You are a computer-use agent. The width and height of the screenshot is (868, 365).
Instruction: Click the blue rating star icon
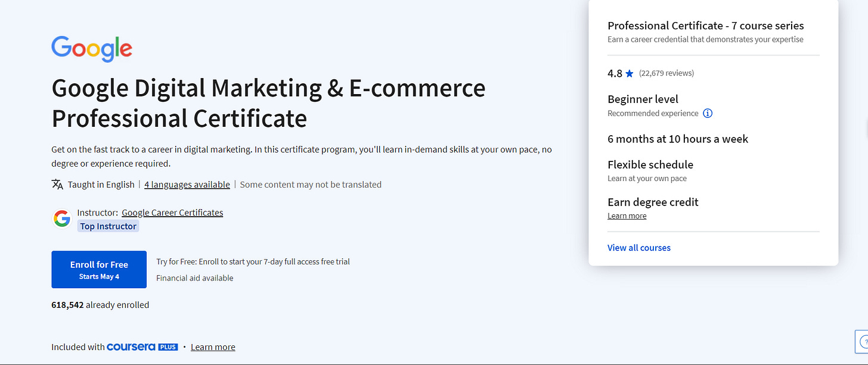(630, 74)
